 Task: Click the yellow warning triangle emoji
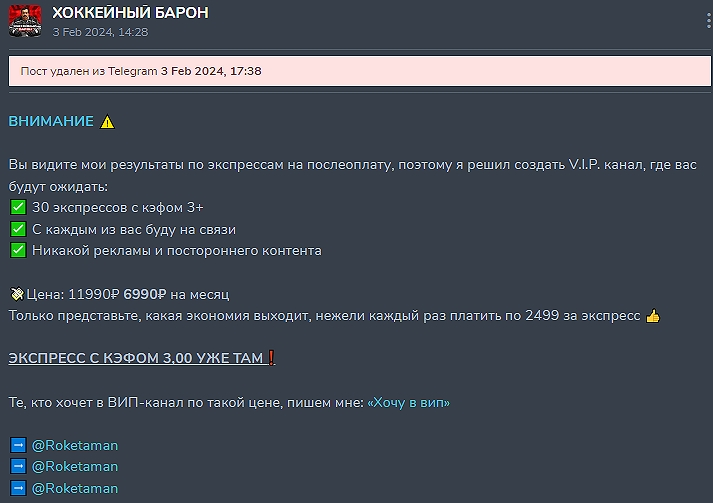(x=107, y=122)
